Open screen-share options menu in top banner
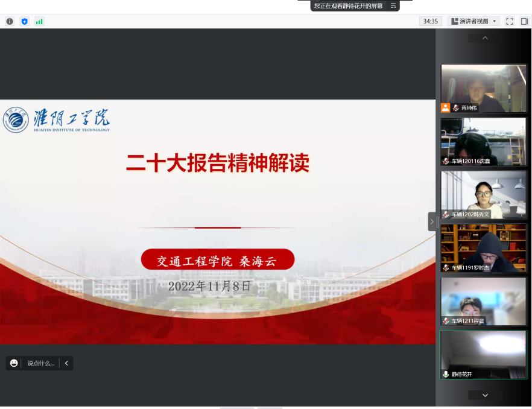The width and height of the screenshot is (532, 409). coord(393,5)
